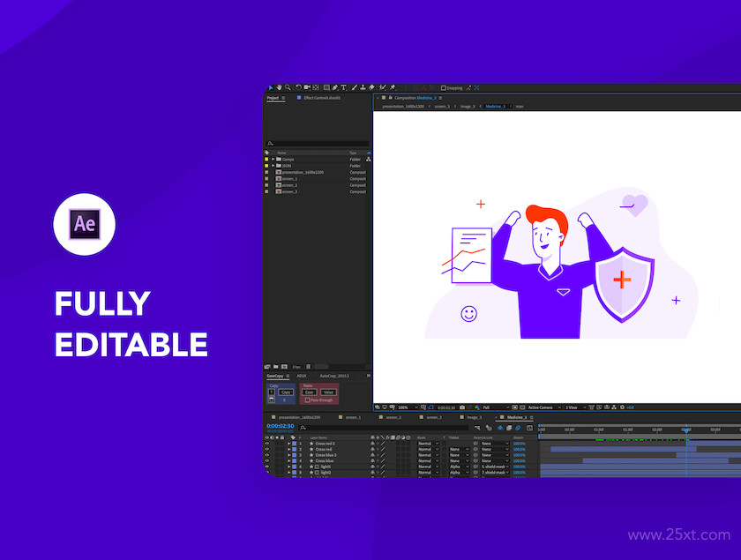Expand the Comps folder

(x=273, y=160)
